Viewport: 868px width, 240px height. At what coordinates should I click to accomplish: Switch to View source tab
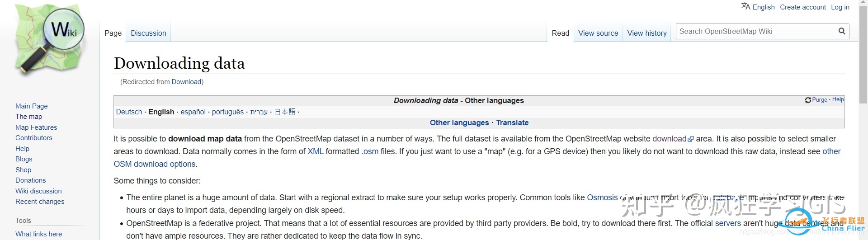coord(598,33)
